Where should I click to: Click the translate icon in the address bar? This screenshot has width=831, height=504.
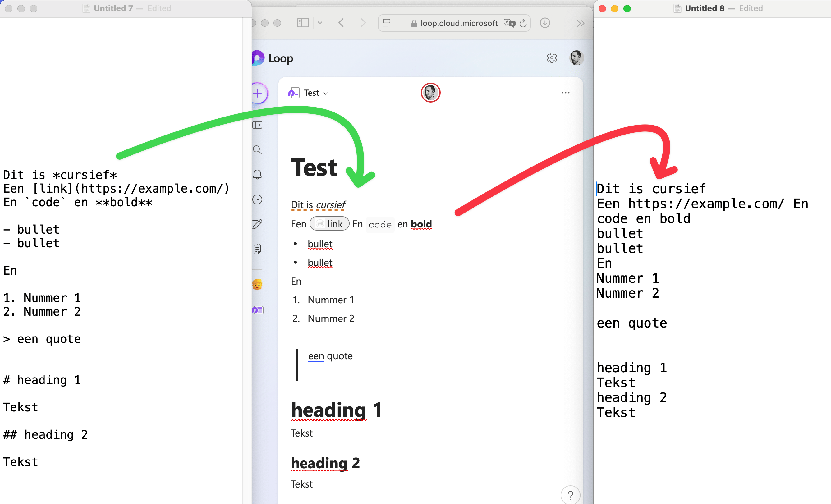click(x=509, y=23)
